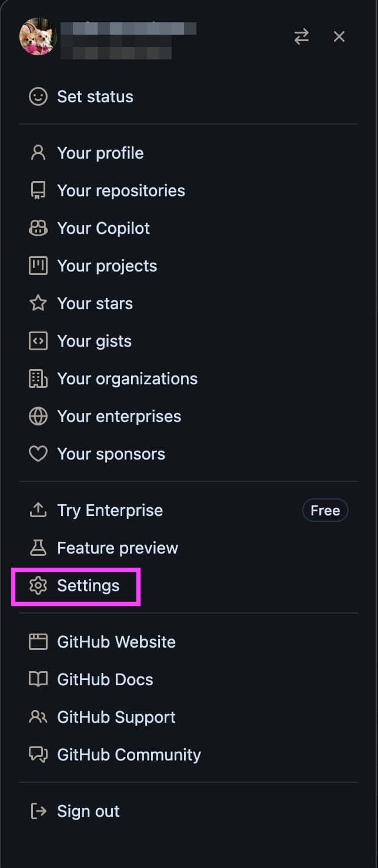Click the globe icon beside Your enterprises
Image resolution: width=378 pixels, height=868 pixels.
pyautogui.click(x=38, y=416)
